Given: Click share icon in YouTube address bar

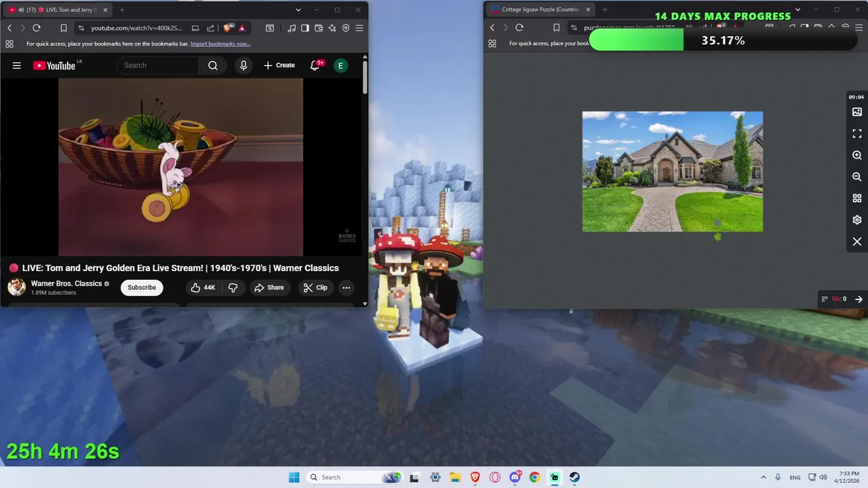Looking at the screenshot, I should (210, 28).
